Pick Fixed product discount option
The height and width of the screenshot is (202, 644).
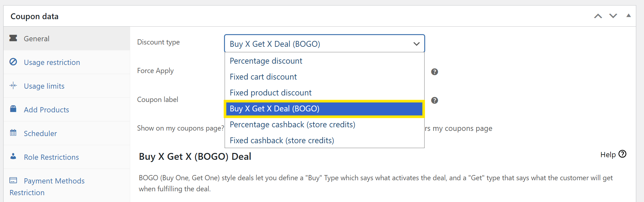tap(270, 93)
